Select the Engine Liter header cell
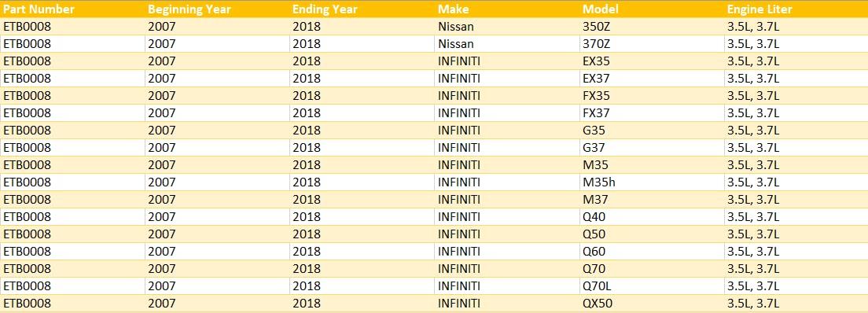Viewport: 868px width, 313px height. click(796, 9)
